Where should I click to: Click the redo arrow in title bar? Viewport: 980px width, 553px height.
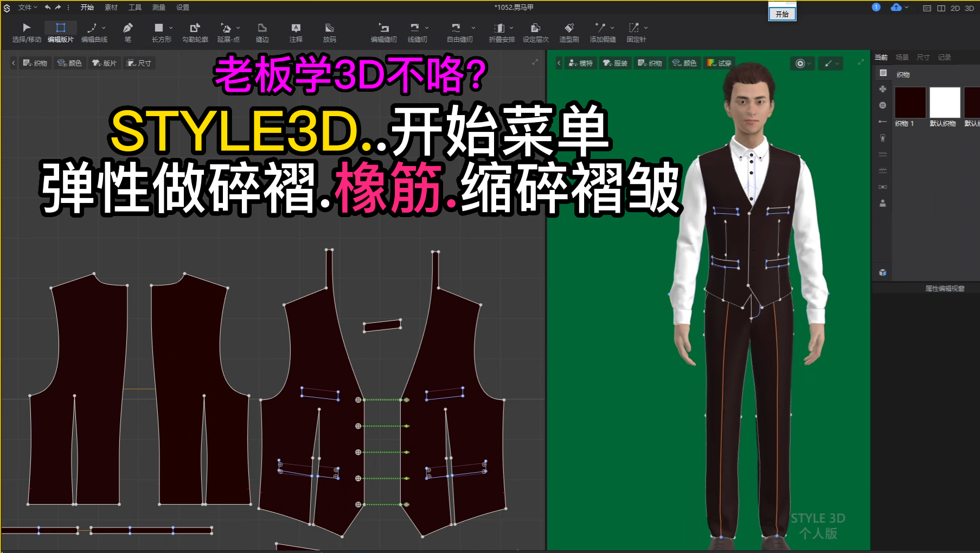[58, 8]
